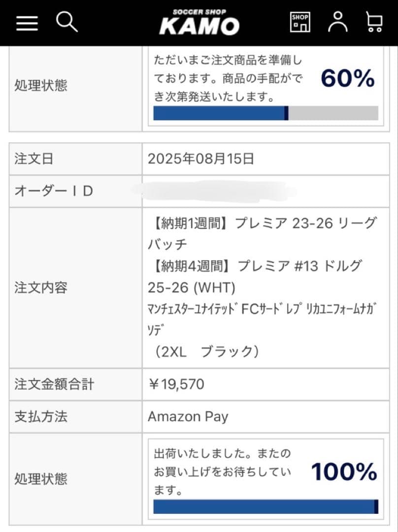Click the search magnifier icon
Image resolution: width=398 pixels, height=532 pixels.
click(67, 22)
